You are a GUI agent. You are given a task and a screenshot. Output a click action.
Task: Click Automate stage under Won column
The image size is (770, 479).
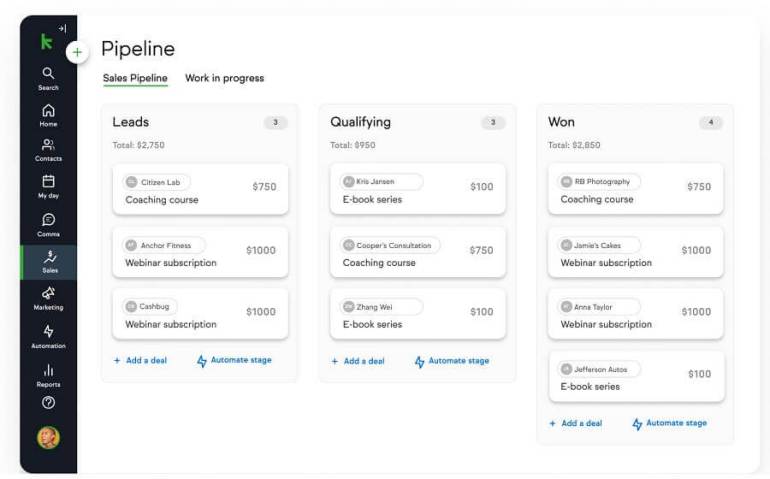click(669, 423)
